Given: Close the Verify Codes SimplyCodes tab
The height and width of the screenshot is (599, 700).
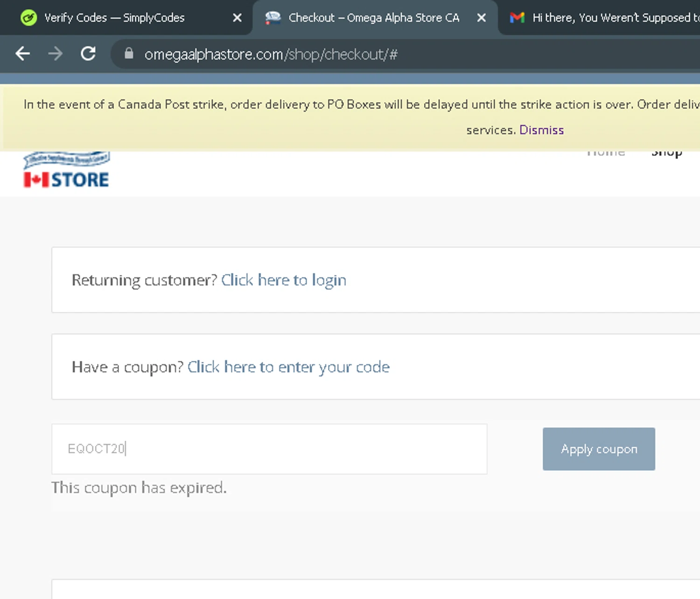Looking at the screenshot, I should [237, 18].
